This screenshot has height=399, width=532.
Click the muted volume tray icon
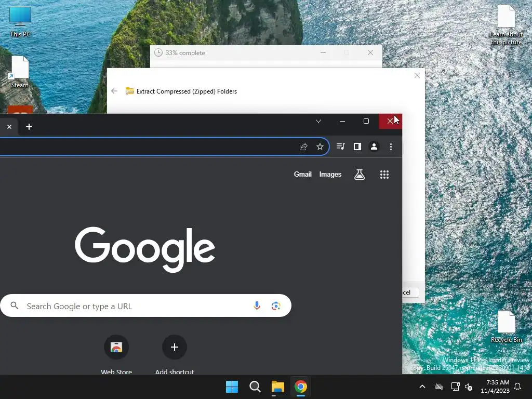click(469, 387)
